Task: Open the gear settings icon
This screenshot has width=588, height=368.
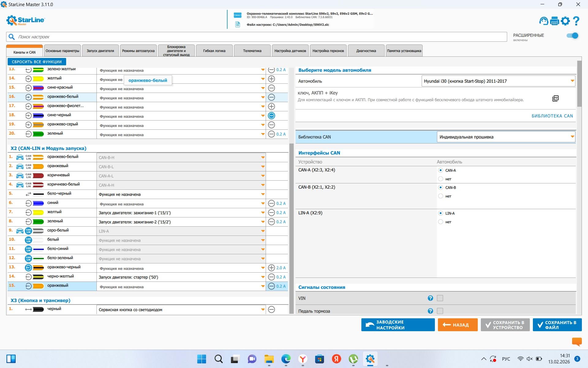Action: point(565,21)
